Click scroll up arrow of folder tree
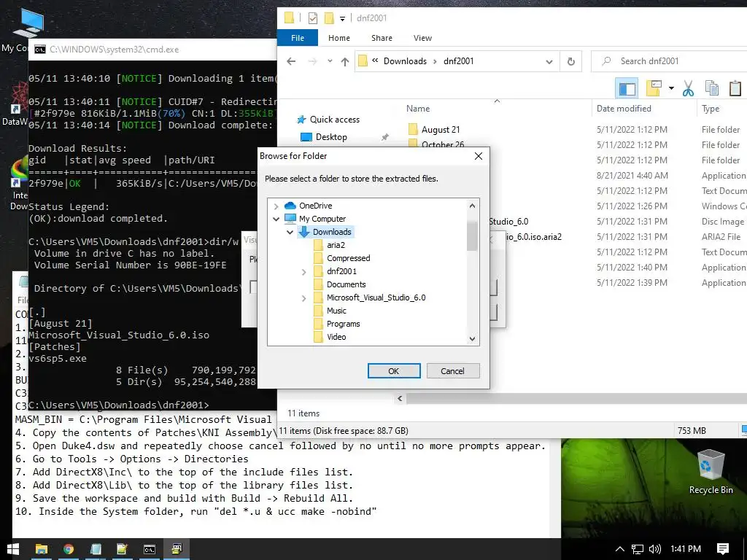Viewport: 747px width, 560px height. point(472,206)
